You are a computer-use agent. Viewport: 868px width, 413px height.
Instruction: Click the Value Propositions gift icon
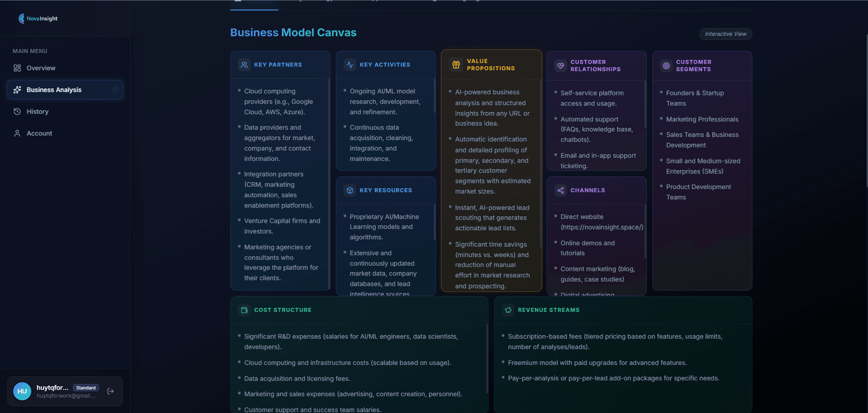point(456,64)
